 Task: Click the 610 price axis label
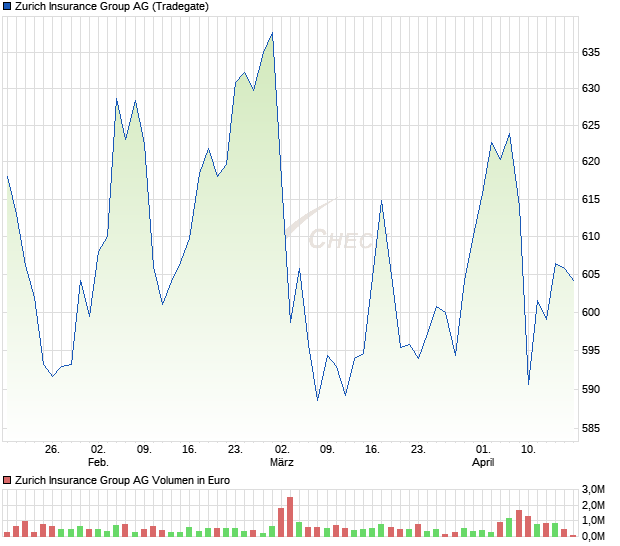point(590,236)
